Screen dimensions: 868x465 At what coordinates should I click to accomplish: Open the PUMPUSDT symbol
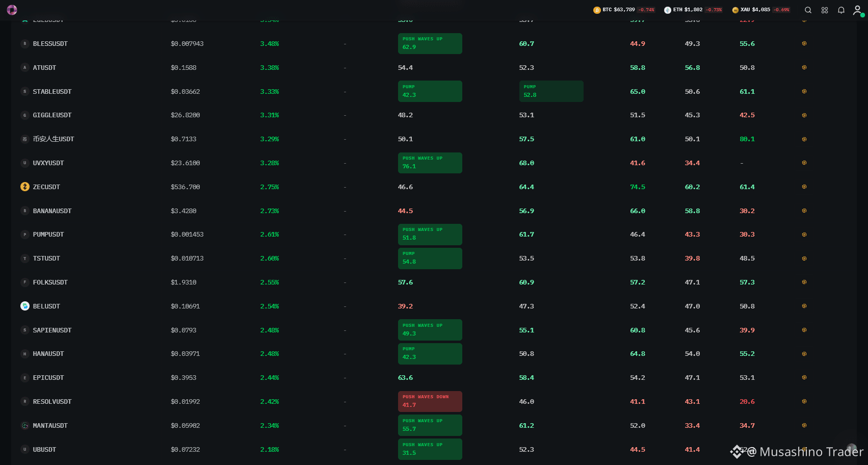point(48,235)
